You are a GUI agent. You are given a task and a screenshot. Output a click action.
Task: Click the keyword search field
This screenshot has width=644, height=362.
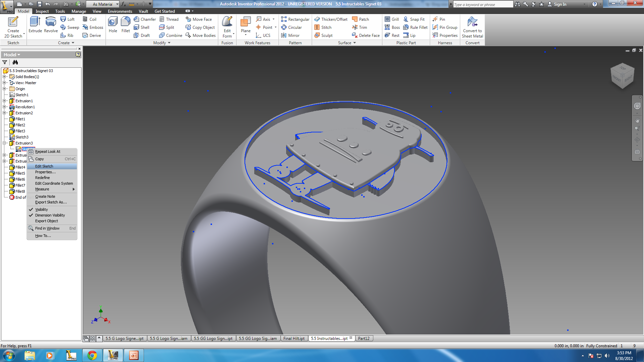tap(483, 4)
